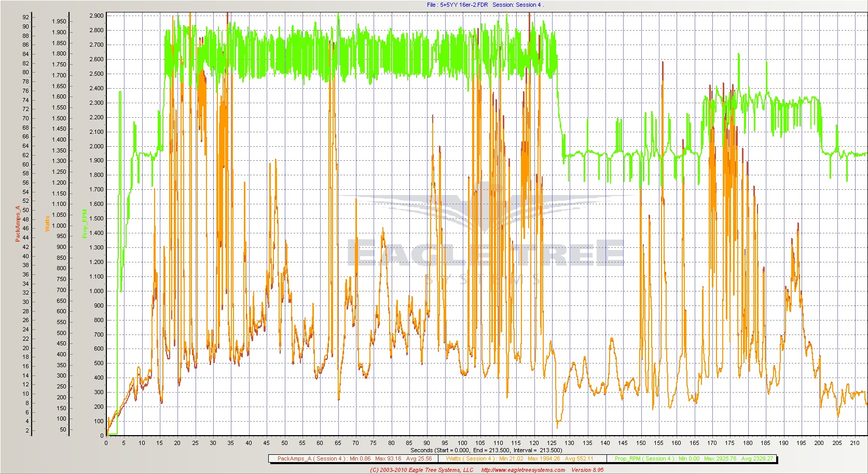Click the 125 tick on the seconds axis

552,443
